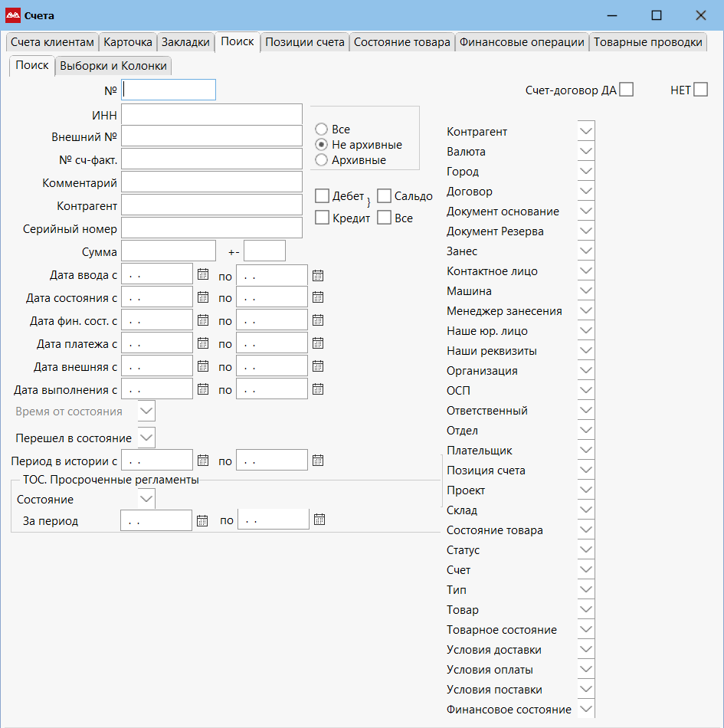Click calendar icon for 'Дата платежа с'
Image resolution: width=724 pixels, height=728 pixels.
click(x=203, y=344)
